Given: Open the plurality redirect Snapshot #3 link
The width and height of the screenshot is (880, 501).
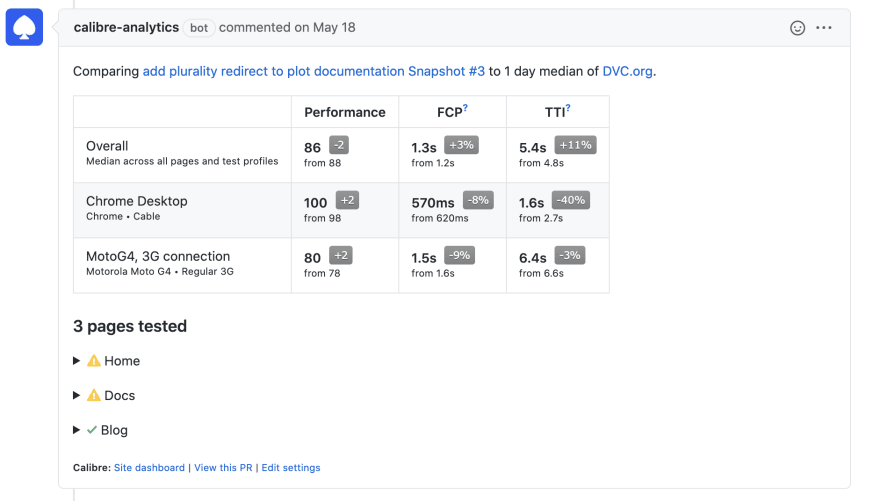Looking at the screenshot, I should tap(313, 71).
